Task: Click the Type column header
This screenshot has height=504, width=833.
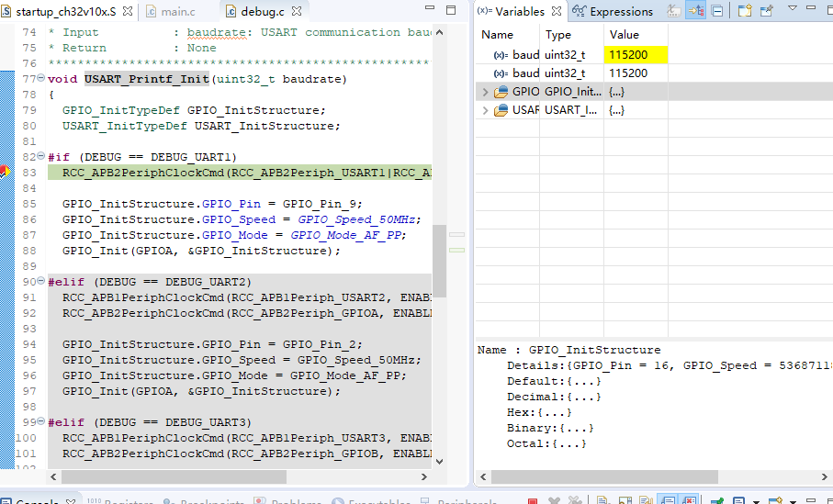Action: 557,35
